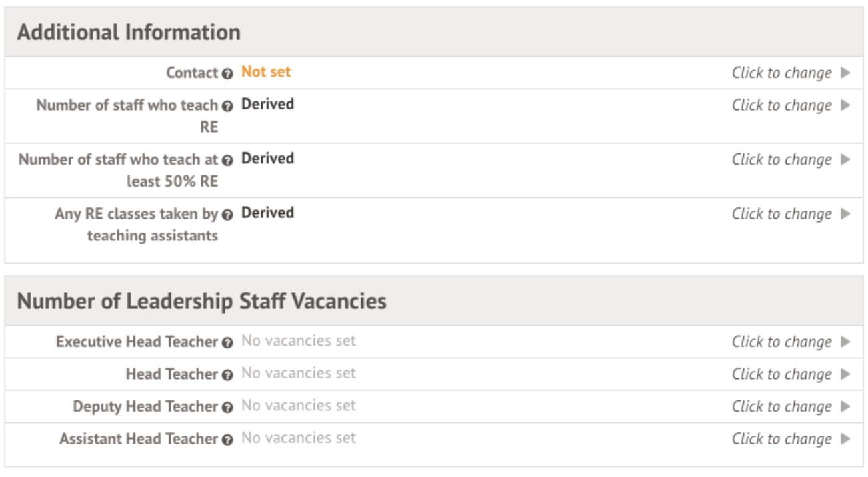868x477 pixels.
Task: Click the Executive Head Teacher help icon
Action: 228,342
